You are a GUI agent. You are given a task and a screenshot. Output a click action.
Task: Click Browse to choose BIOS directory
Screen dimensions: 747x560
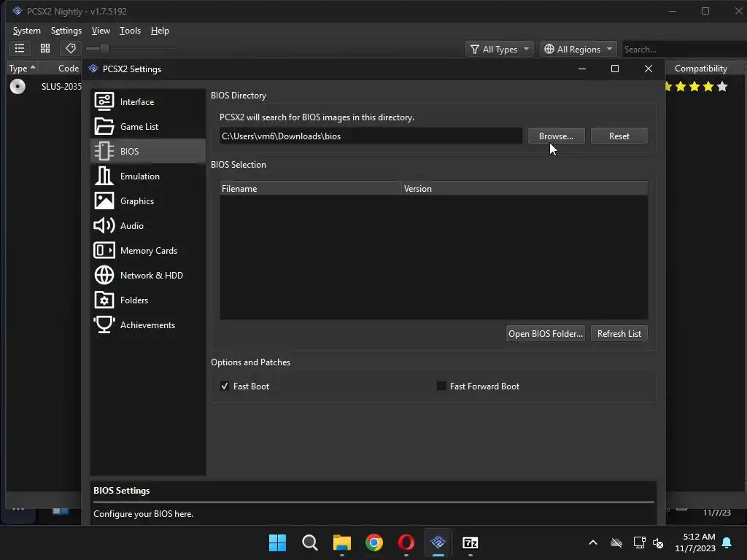coord(556,136)
